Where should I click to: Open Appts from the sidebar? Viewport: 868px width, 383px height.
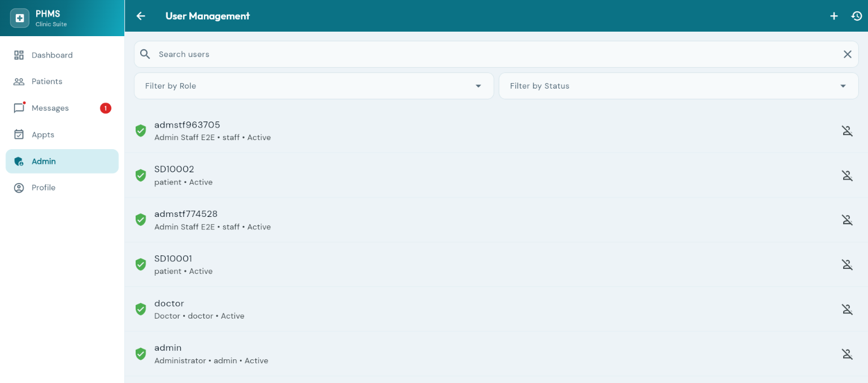pyautogui.click(x=62, y=134)
